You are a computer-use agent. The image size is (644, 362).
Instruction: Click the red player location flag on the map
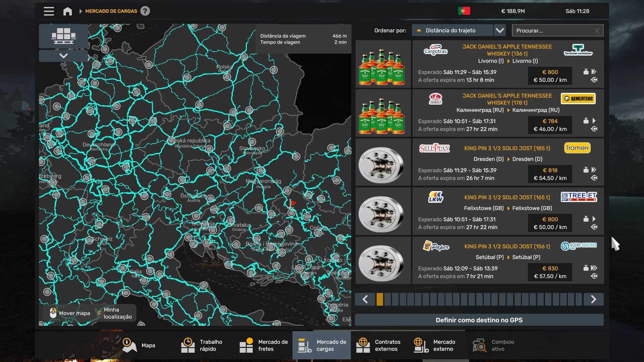point(293,203)
